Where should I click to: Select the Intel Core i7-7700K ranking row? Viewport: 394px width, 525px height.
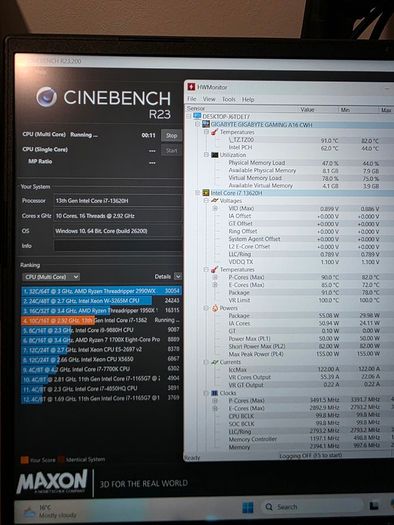tap(101, 369)
